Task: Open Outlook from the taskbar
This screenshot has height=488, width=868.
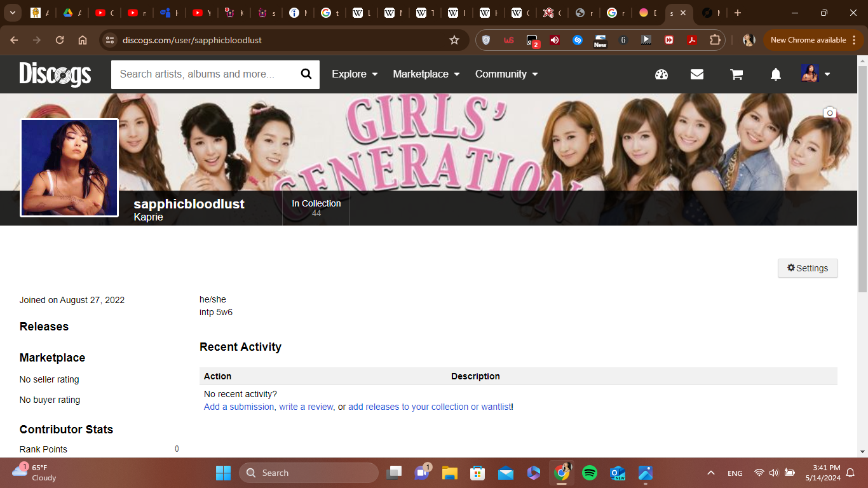Action: coord(618,473)
